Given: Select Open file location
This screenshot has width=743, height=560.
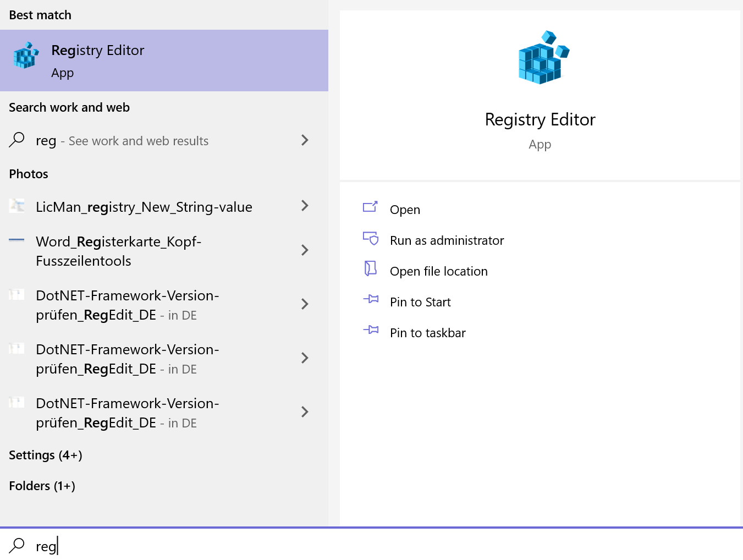Looking at the screenshot, I should point(439,272).
